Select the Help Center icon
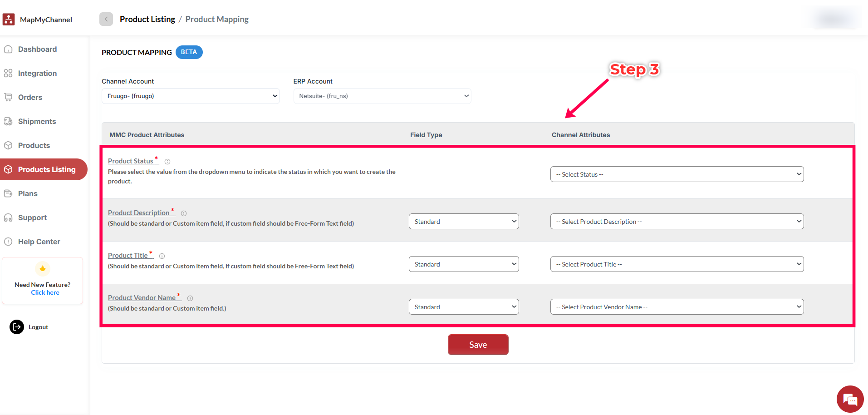This screenshot has height=415, width=868. 9,242
